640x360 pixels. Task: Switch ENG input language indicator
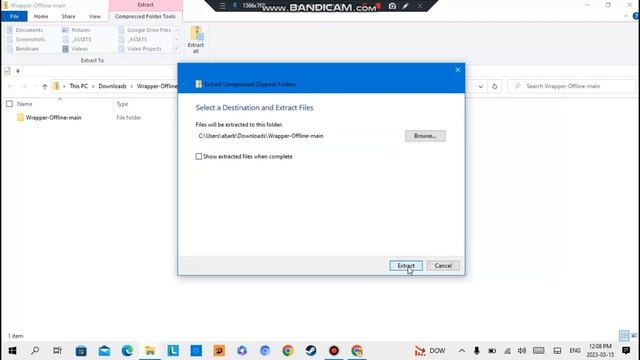coord(575,351)
